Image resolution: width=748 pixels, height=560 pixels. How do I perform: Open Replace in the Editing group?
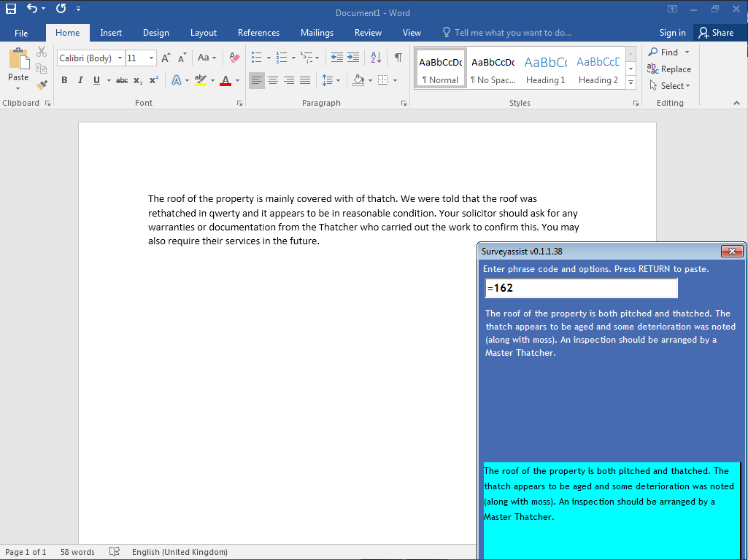pyautogui.click(x=669, y=69)
